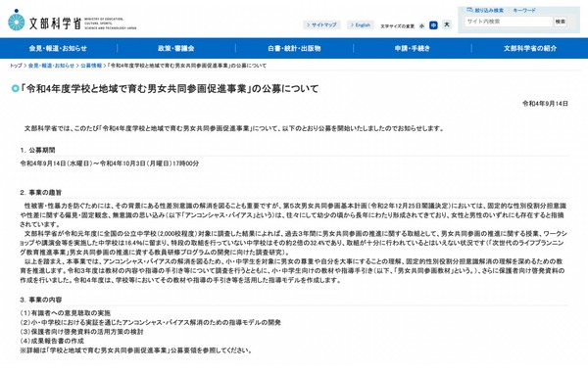Open the 文部科学省の紹介 menu

click(x=530, y=48)
